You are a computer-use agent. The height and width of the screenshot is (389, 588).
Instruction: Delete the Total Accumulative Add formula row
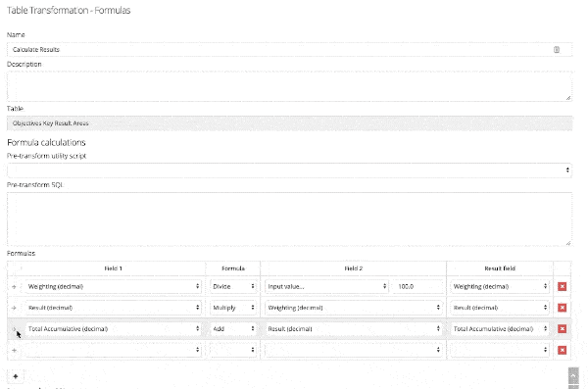click(x=562, y=329)
